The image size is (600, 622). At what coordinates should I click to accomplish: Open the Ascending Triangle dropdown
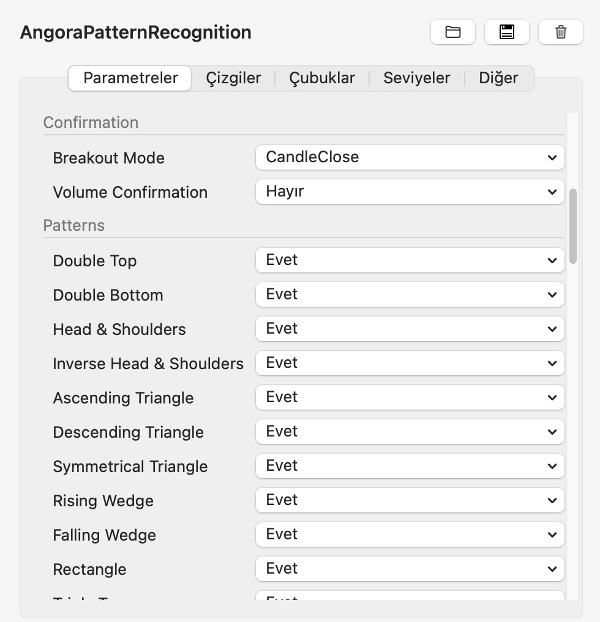pos(410,397)
